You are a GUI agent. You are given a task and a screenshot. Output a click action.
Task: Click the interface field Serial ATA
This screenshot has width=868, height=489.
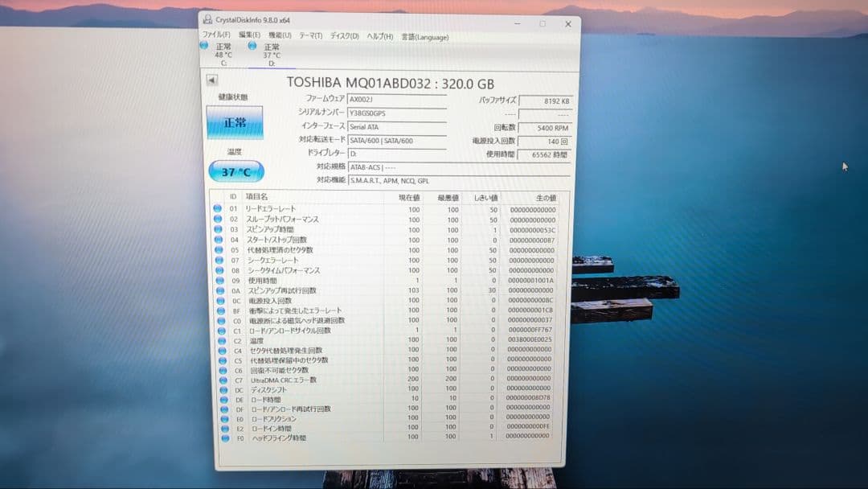[396, 127]
